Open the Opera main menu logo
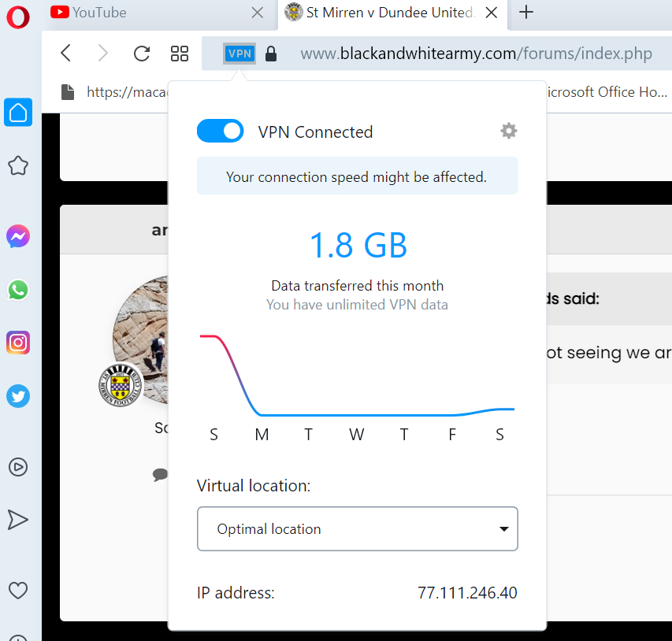Screen dimensions: 672x641 tap(18, 17)
